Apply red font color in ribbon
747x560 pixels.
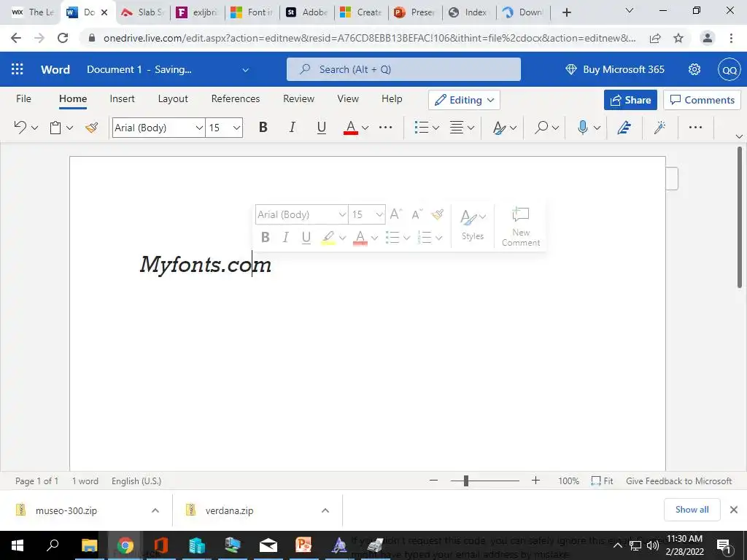(351, 127)
